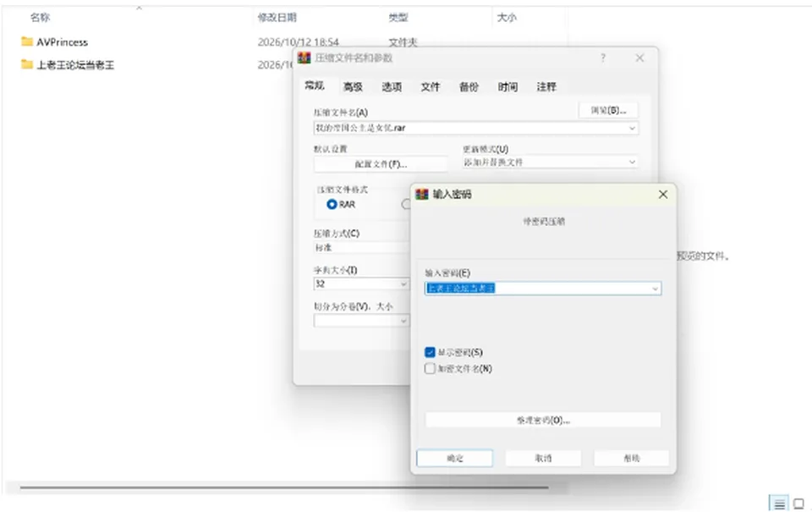Open the 字典大小(I) dictionary size dropdown
The width and height of the screenshot is (812, 512).
click(x=403, y=284)
